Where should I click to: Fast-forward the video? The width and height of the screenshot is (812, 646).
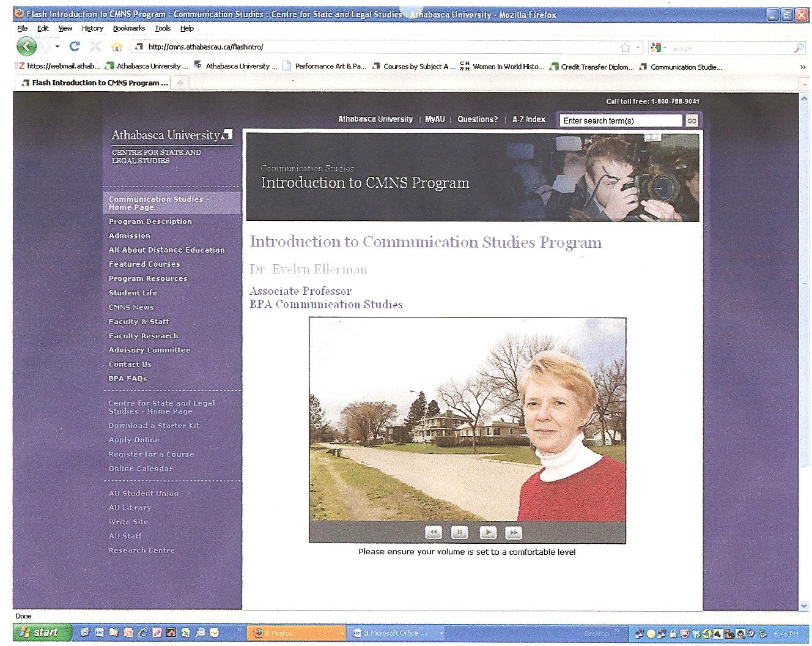[x=514, y=532]
